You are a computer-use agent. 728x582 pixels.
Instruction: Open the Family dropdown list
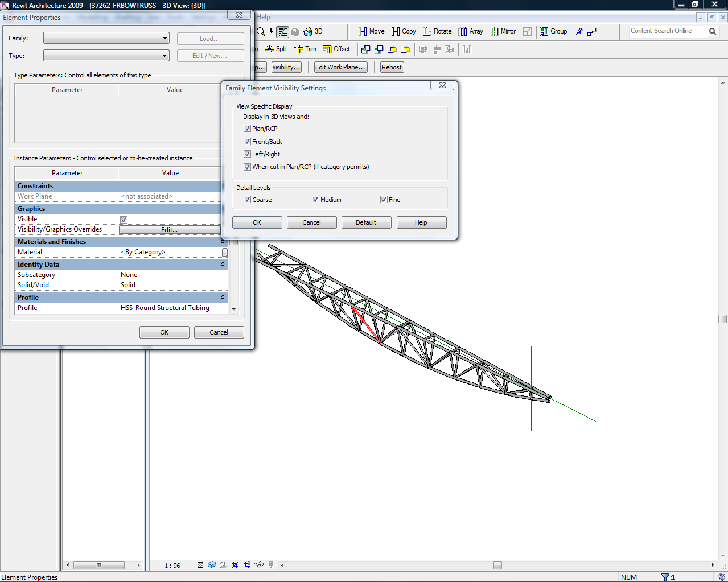click(x=165, y=38)
